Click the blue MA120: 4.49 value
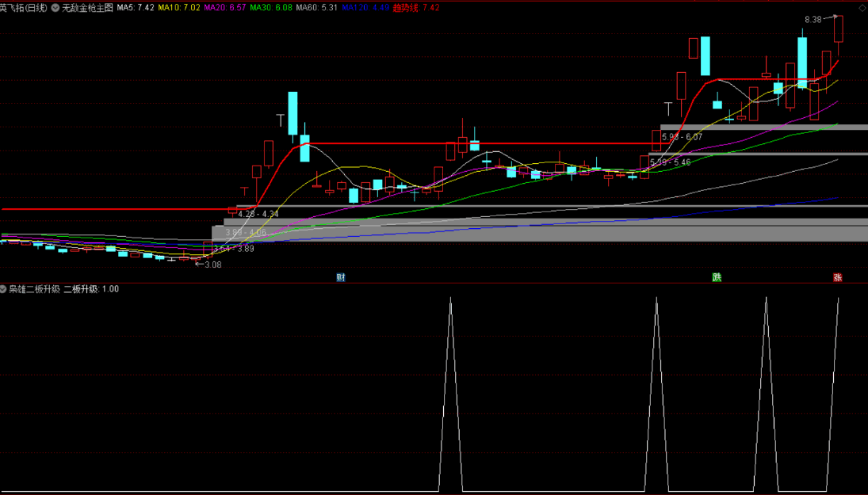Image resolution: width=868 pixels, height=495 pixels. [x=365, y=8]
